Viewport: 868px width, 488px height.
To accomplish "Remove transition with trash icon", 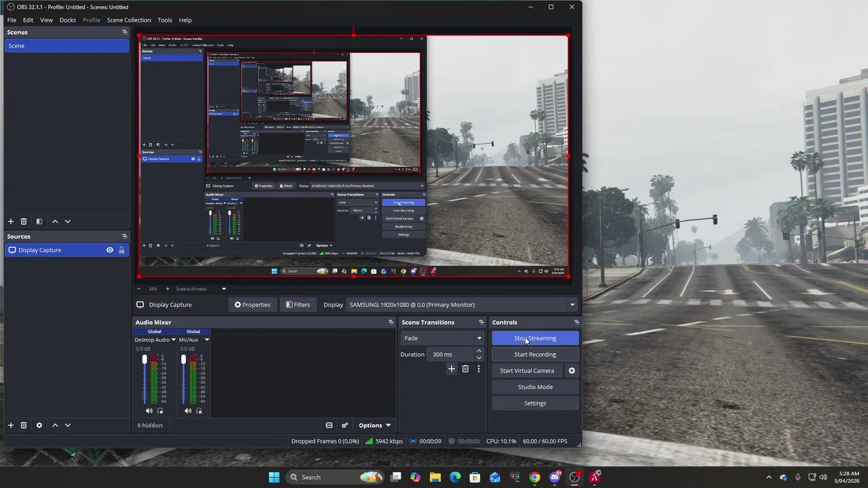I will tap(465, 369).
